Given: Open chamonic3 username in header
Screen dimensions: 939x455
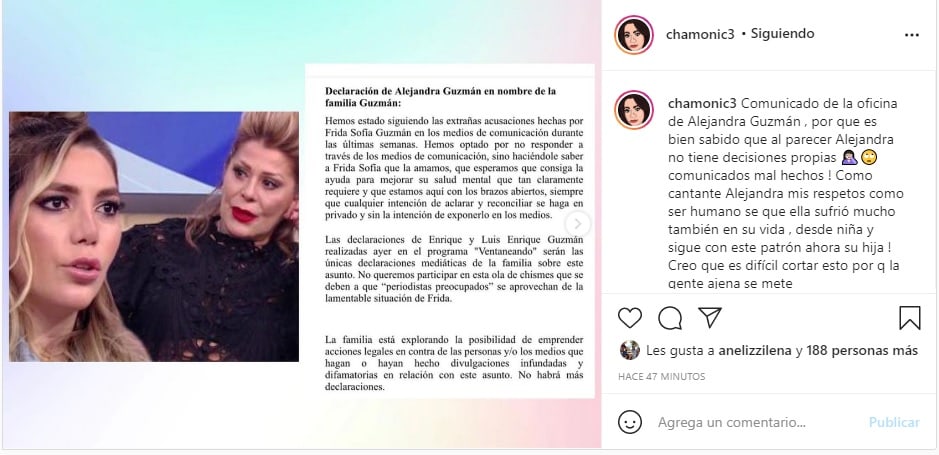Looking at the screenshot, I should [x=700, y=34].
